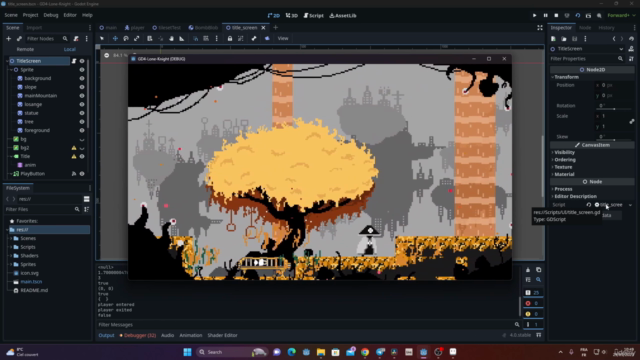Open the View menu in viewport toolbar

click(283, 38)
